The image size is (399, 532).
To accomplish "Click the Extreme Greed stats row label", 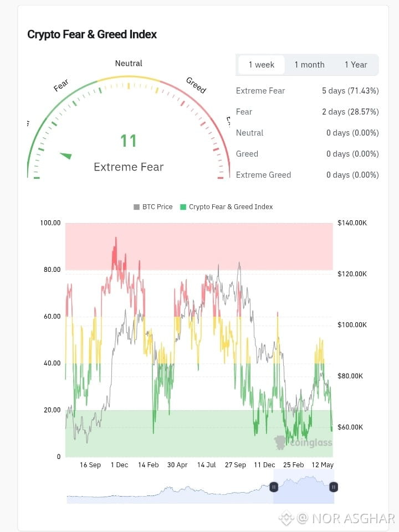I will pos(264,175).
